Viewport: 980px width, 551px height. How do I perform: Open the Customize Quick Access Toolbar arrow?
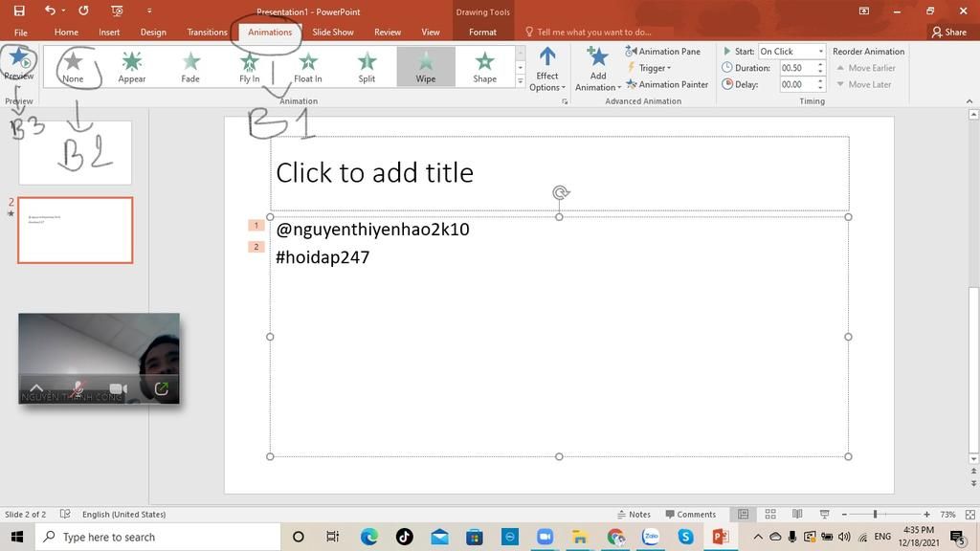tap(149, 11)
